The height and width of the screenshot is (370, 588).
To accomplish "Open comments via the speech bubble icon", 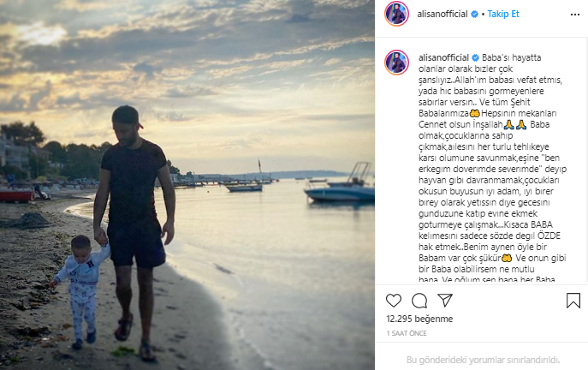I will (419, 301).
